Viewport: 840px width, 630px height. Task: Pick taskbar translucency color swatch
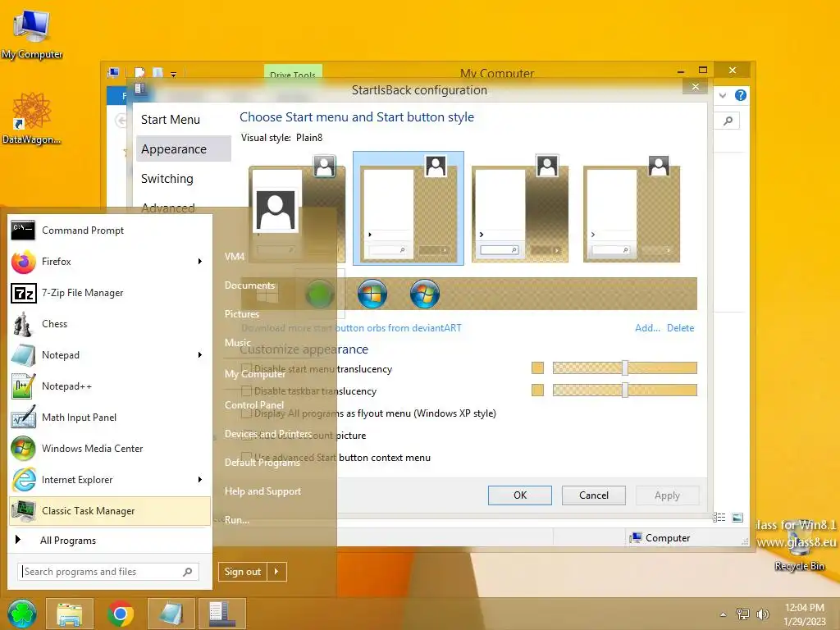(x=537, y=390)
